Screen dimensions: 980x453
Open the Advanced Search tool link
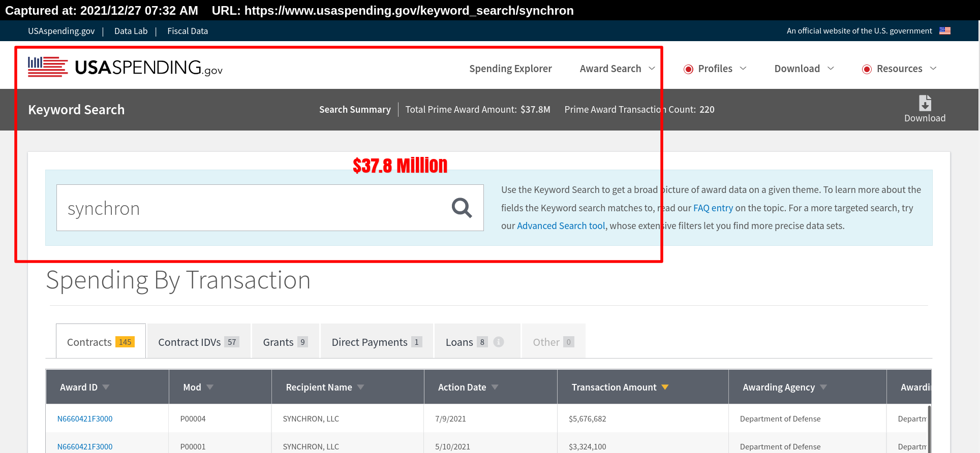561,225
